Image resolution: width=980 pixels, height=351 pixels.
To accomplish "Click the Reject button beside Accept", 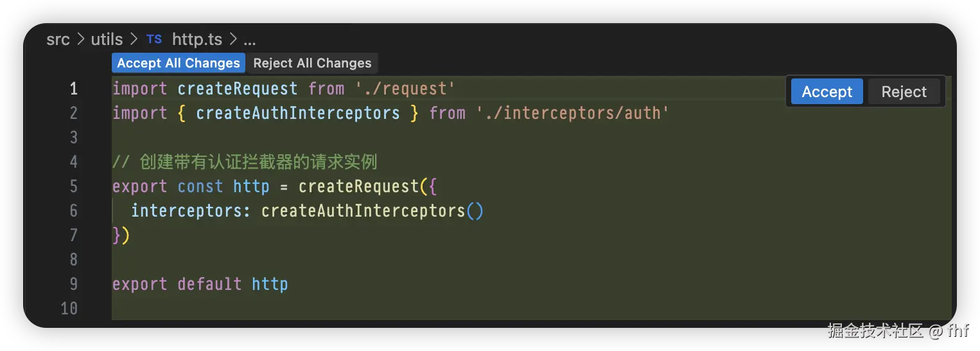I will coord(904,92).
